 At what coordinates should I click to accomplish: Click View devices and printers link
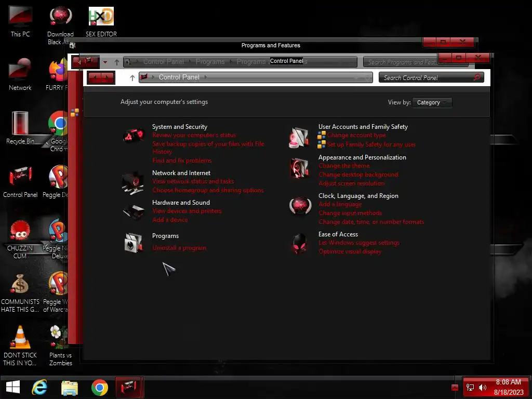pos(187,211)
